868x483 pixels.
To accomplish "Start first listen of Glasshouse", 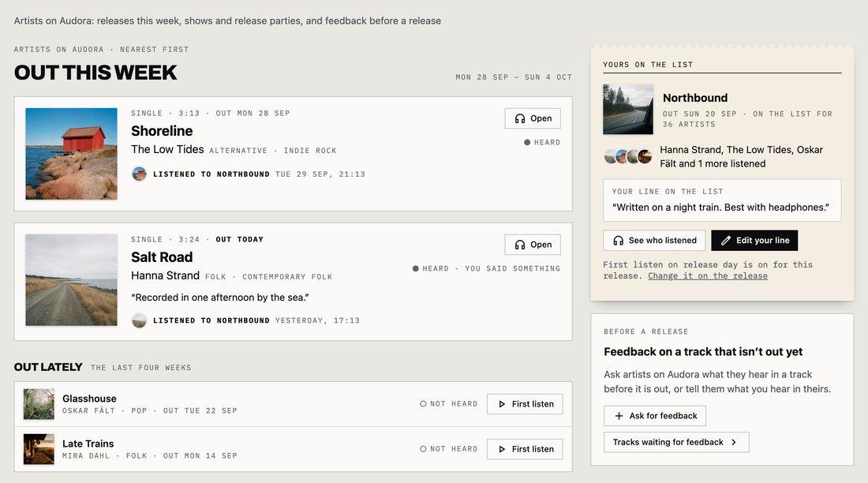I will click(525, 404).
